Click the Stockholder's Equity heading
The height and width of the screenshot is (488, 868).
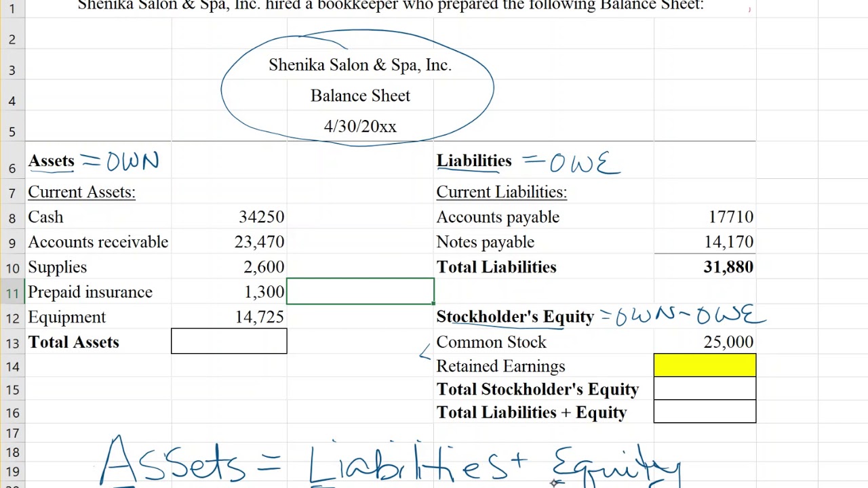(515, 317)
